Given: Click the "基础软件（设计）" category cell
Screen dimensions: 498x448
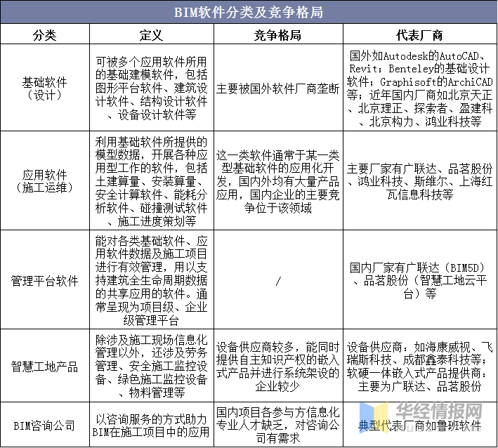Looking at the screenshot, I should tap(45, 88).
